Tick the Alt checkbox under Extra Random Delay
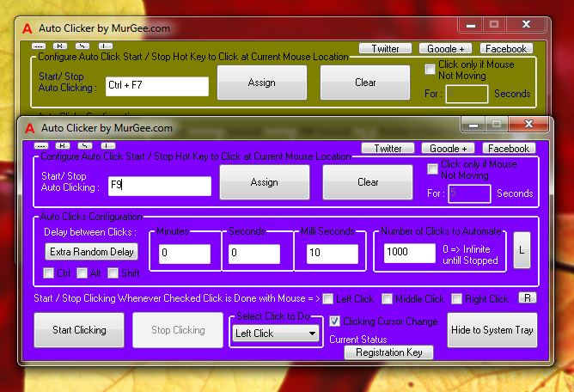 click(82, 273)
